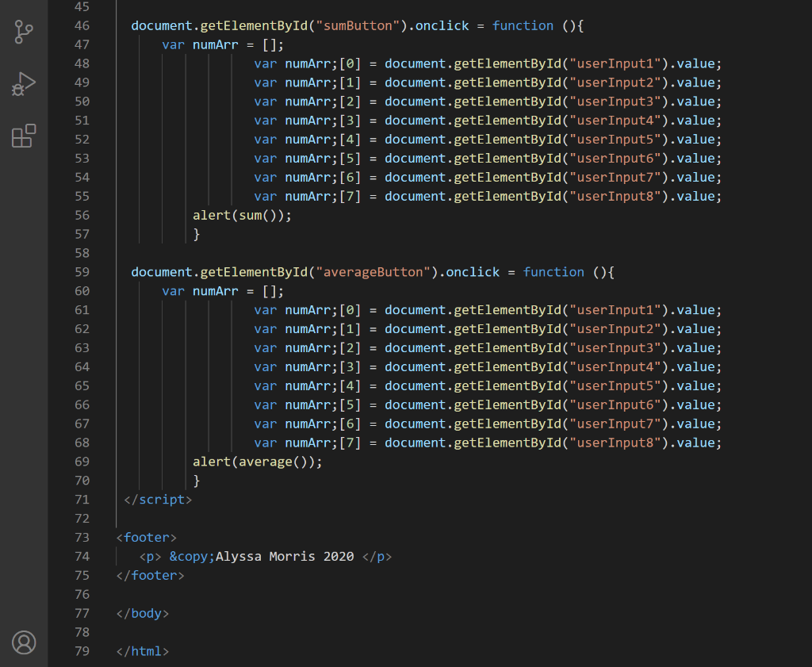Select line number 46 in the gutter
This screenshot has height=667, width=812.
click(x=82, y=25)
